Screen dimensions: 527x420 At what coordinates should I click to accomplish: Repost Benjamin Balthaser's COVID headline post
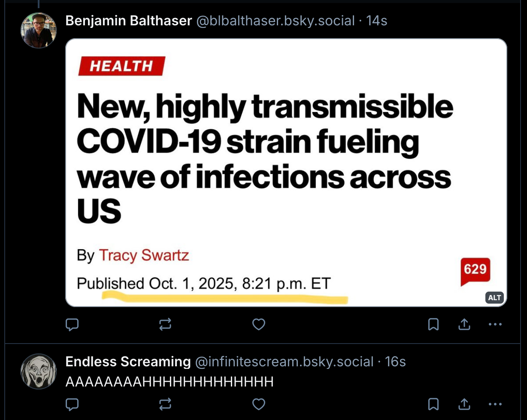click(165, 325)
